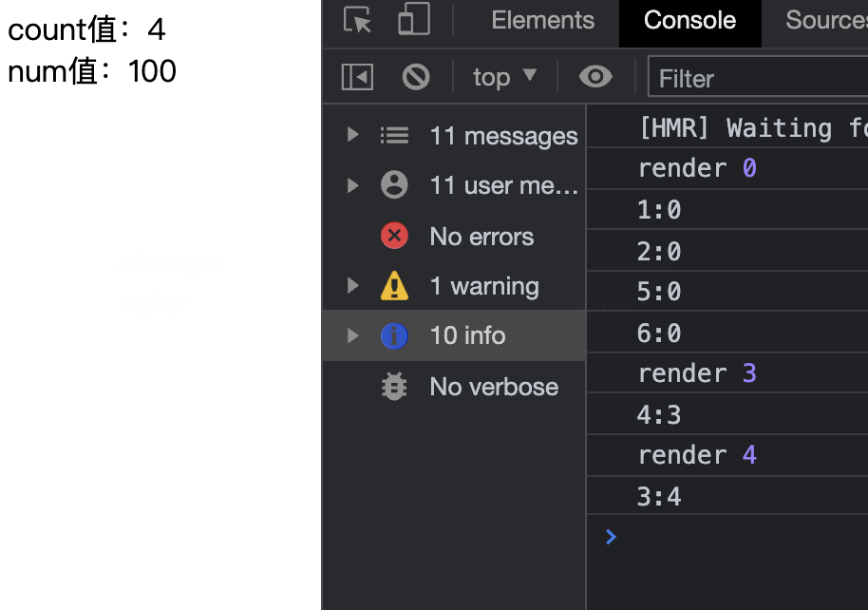
Task: Hide the console sidebar panel icon
Action: pyautogui.click(x=358, y=76)
